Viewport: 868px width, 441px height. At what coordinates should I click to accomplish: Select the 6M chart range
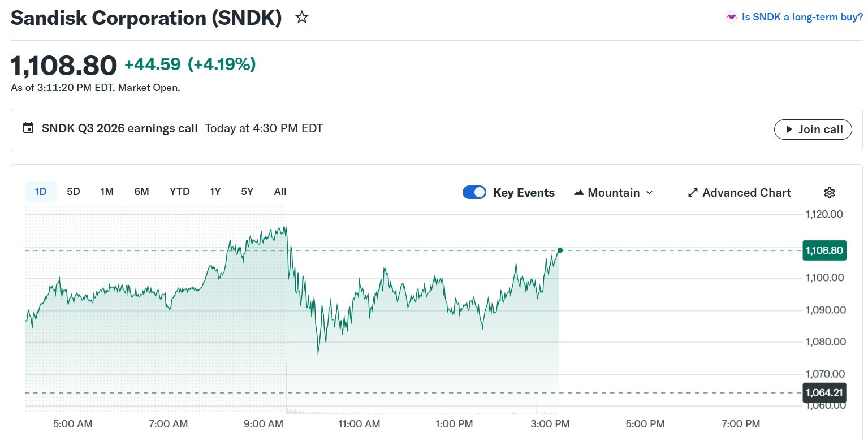click(141, 192)
